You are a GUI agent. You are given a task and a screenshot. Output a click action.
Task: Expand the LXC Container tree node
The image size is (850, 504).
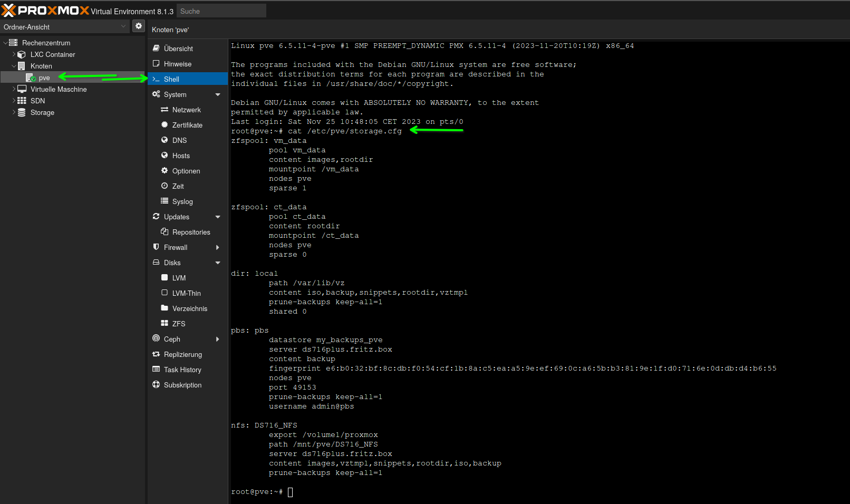[x=14, y=54]
